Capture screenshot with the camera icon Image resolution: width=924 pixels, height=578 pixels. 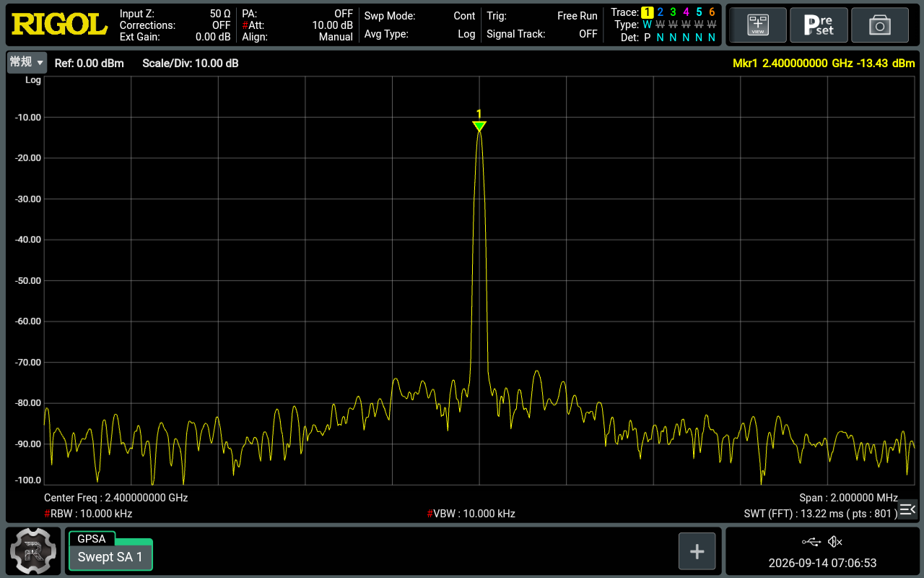(x=880, y=25)
